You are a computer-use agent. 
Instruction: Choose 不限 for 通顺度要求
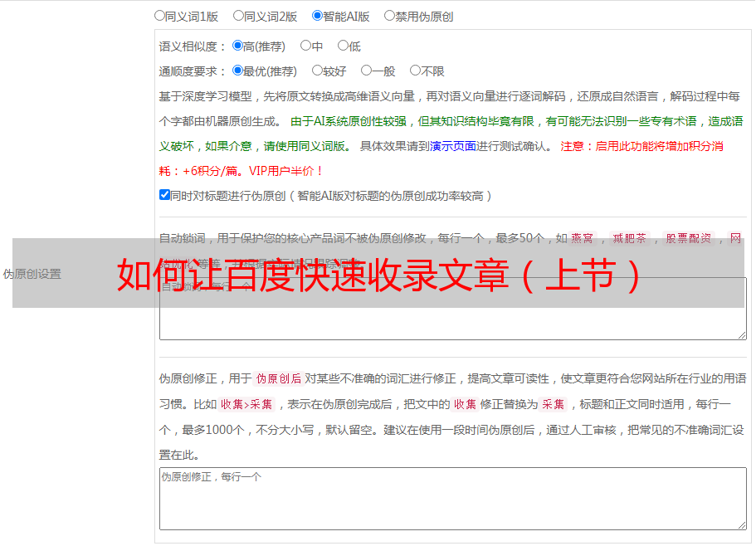(x=415, y=71)
